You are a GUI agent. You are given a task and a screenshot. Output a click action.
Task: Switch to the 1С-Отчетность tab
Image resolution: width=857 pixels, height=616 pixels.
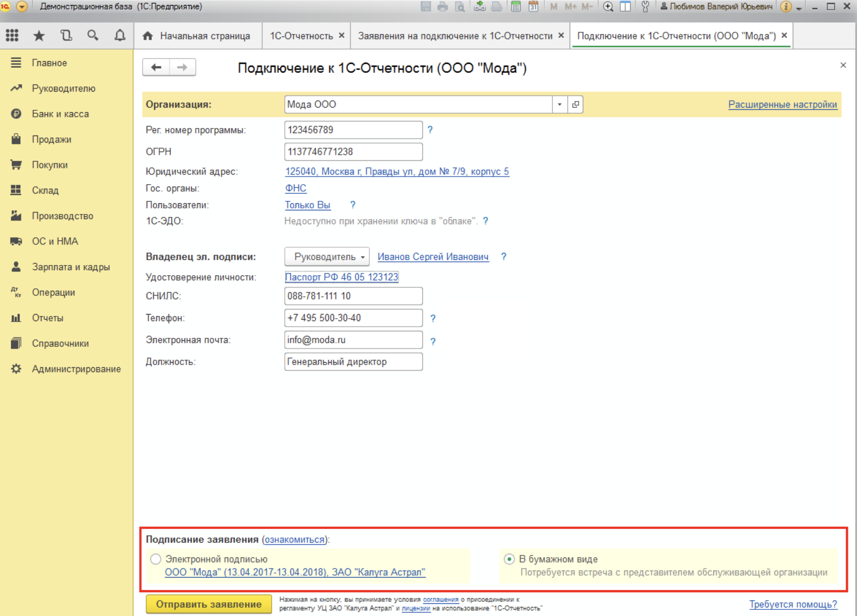pos(301,36)
